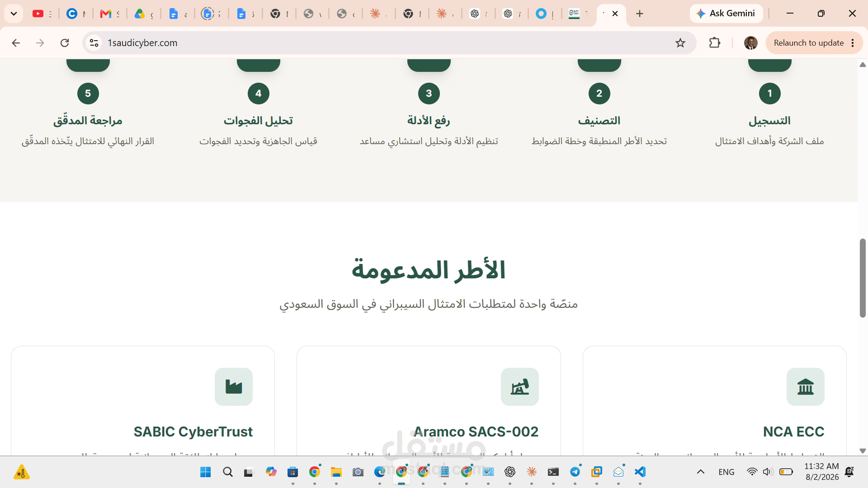Image resolution: width=868 pixels, height=488 pixels.
Task: Open the Claude app on the taskbar
Action: (x=532, y=472)
